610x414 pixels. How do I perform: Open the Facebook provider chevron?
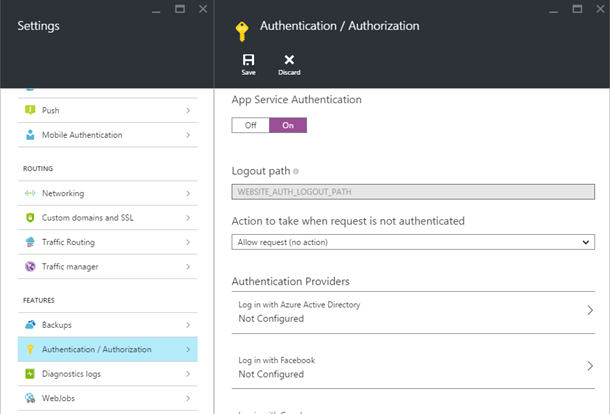click(590, 366)
